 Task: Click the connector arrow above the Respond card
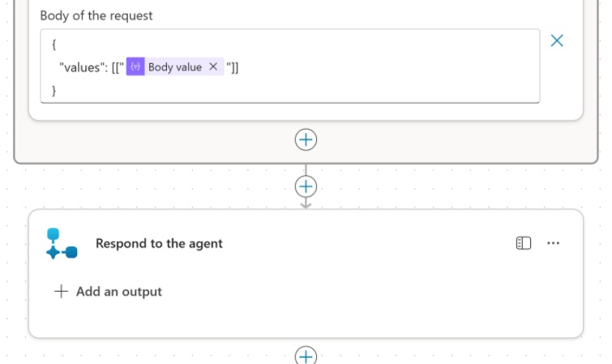point(306,204)
